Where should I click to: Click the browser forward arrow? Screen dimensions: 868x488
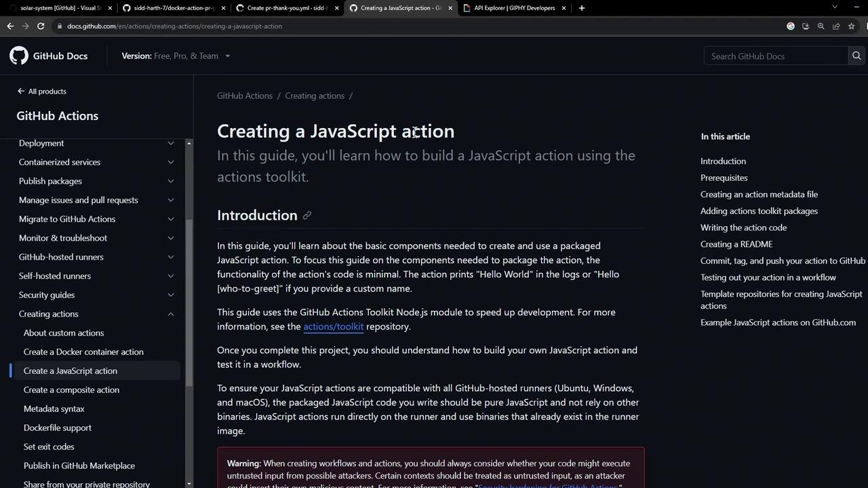tap(26, 26)
